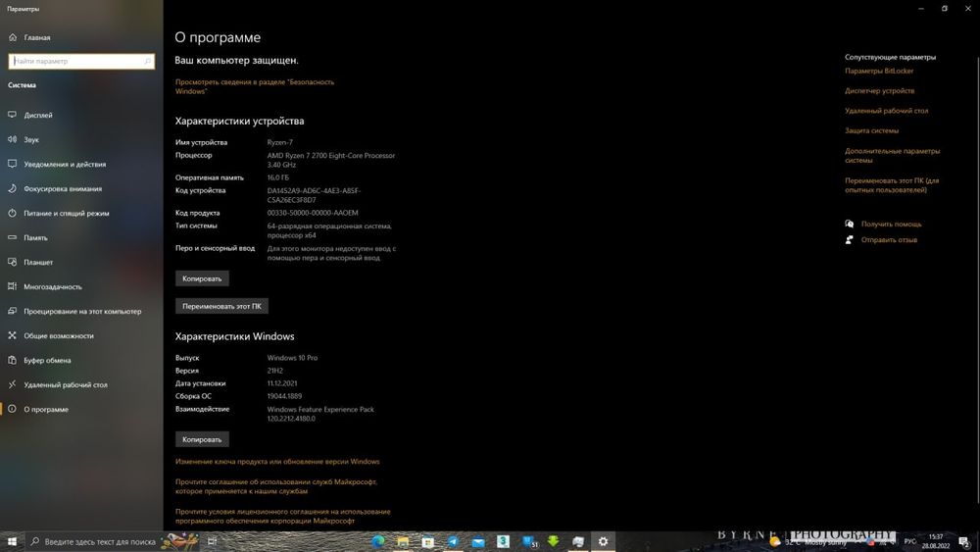Open rename PC for advanced users link
This screenshot has width=980, height=552.
coord(892,185)
